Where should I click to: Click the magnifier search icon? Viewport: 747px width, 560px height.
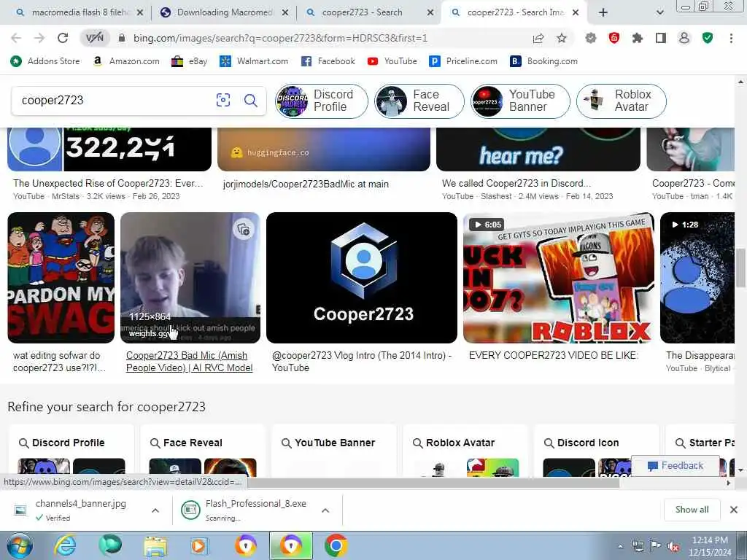[x=251, y=100]
